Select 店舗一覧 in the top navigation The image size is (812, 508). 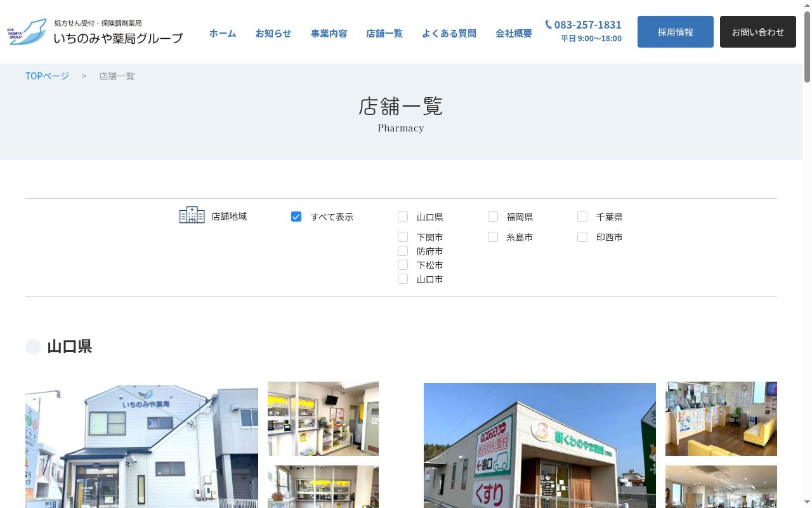tap(384, 33)
